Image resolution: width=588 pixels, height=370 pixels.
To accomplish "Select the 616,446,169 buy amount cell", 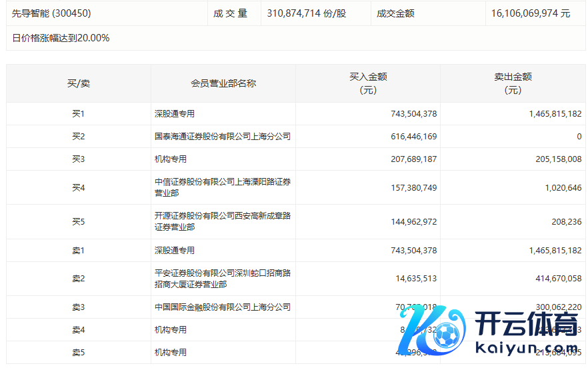I will pos(413,136).
